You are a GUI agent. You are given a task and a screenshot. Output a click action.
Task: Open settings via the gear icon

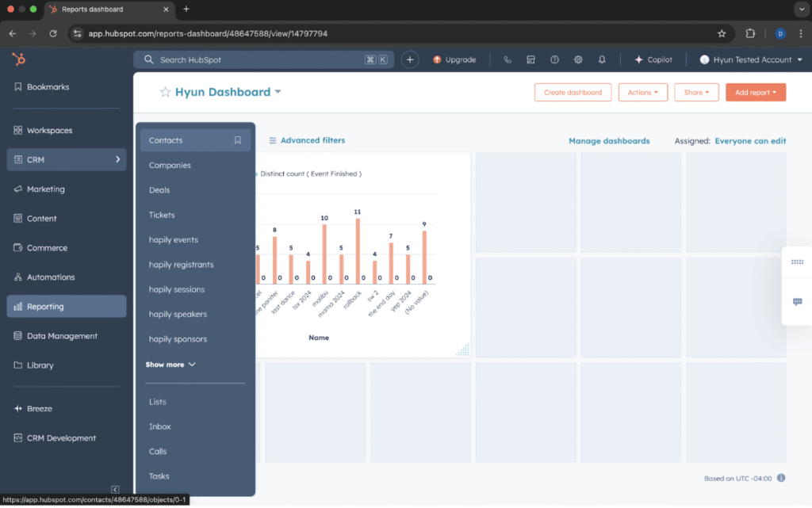578,59
